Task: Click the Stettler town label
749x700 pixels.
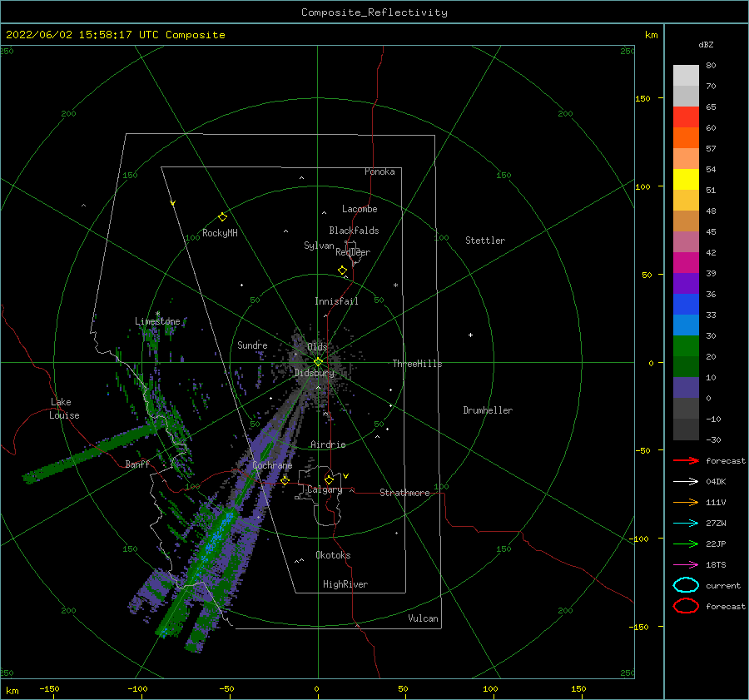Action: [x=485, y=241]
